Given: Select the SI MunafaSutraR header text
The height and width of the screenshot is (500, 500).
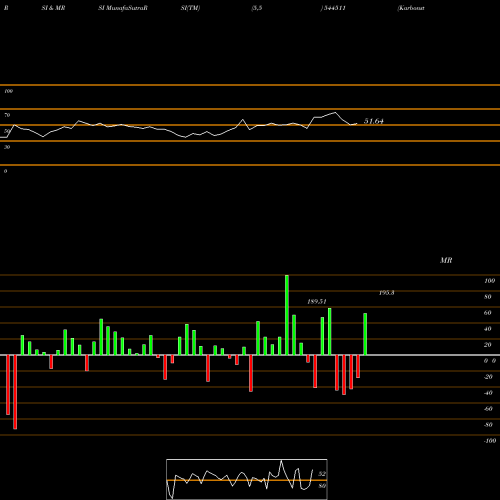Looking at the screenshot, I should [123, 8].
